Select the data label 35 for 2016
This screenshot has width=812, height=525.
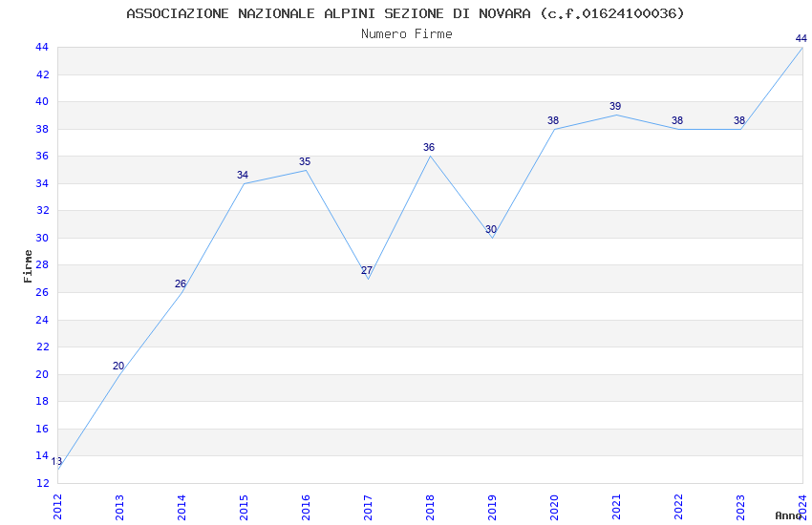[305, 161]
